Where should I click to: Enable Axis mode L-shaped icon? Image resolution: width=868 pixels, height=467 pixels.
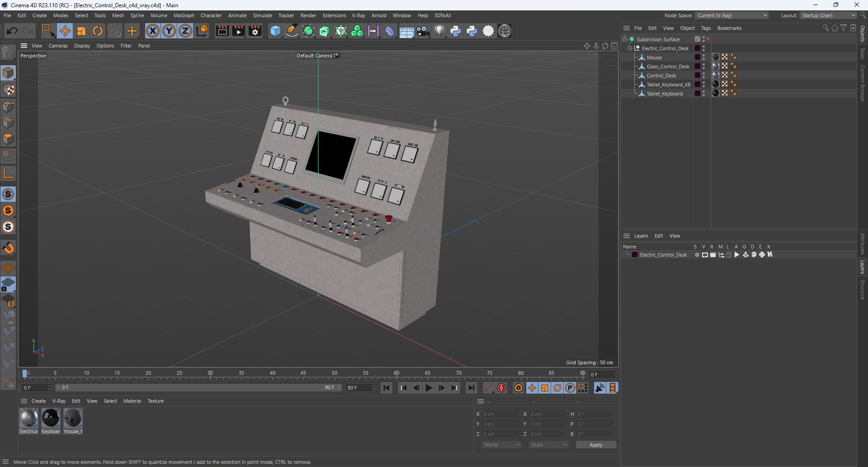(8, 173)
